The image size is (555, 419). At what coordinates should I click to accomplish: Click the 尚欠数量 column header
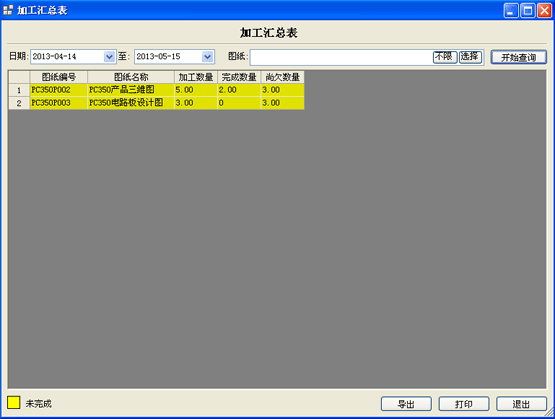pos(282,77)
